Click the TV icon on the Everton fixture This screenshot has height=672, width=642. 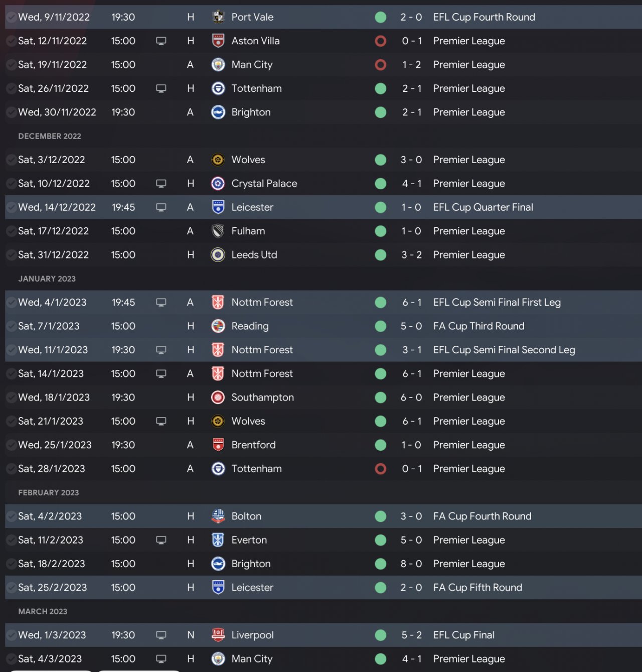click(161, 540)
